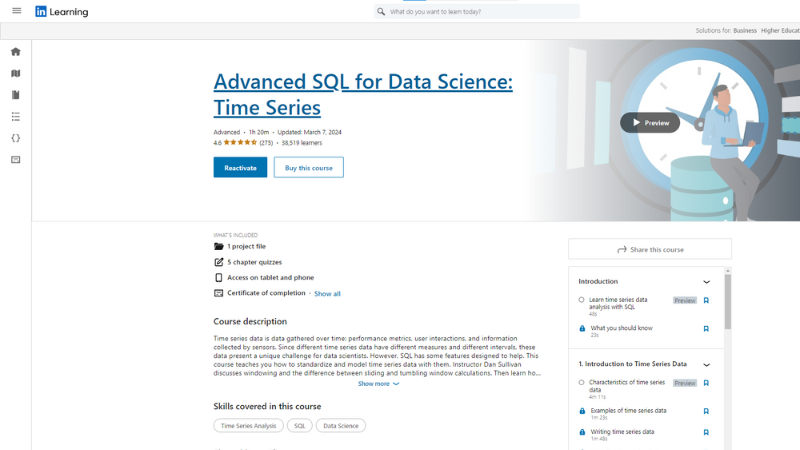
Task: Open lesson 'Learn time series data analysis with SQL'
Action: point(618,303)
